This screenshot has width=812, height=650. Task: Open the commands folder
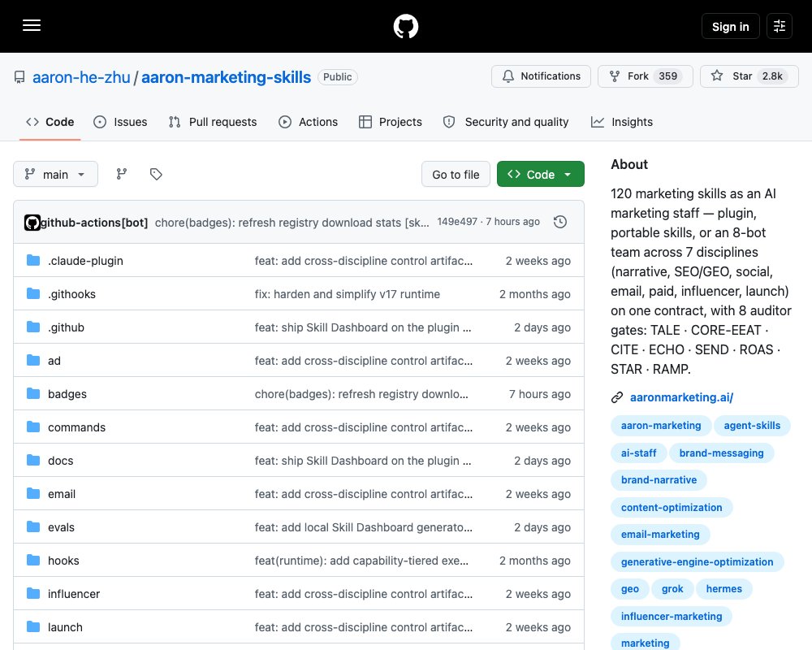[x=76, y=427]
